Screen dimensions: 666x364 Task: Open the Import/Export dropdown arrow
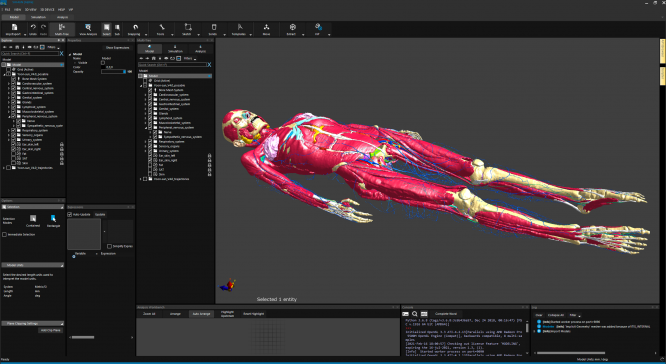point(25,34)
